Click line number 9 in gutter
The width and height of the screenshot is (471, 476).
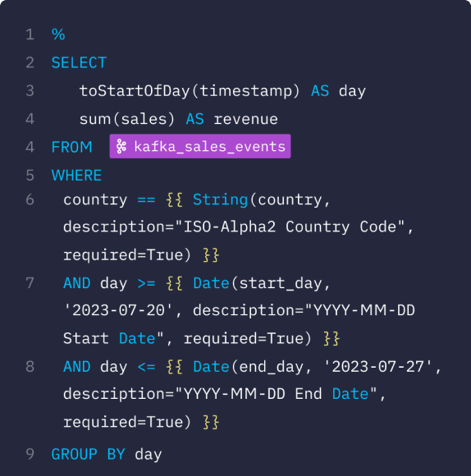[30, 454]
